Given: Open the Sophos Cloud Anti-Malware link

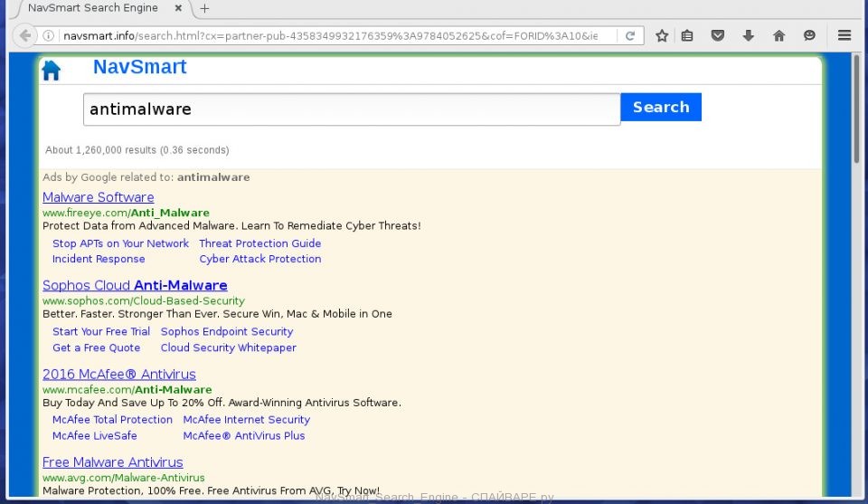Looking at the screenshot, I should pyautogui.click(x=135, y=285).
